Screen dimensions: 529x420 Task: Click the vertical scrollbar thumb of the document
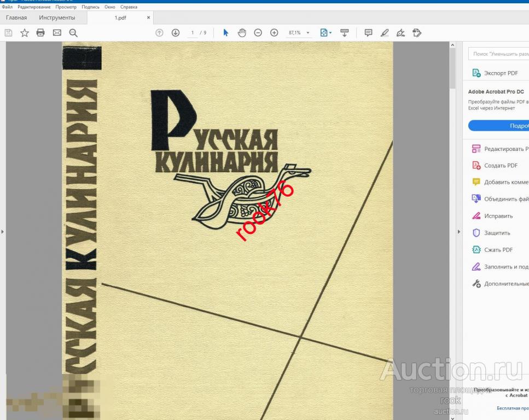pos(453,69)
